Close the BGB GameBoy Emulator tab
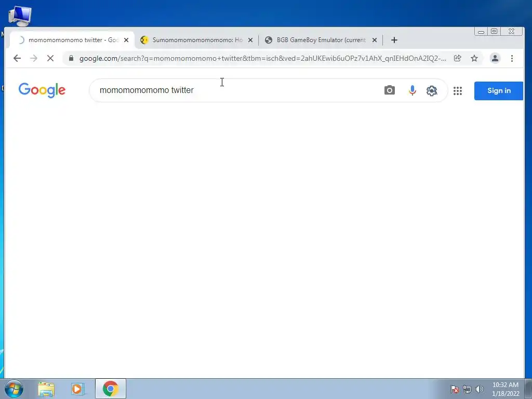 (x=375, y=40)
